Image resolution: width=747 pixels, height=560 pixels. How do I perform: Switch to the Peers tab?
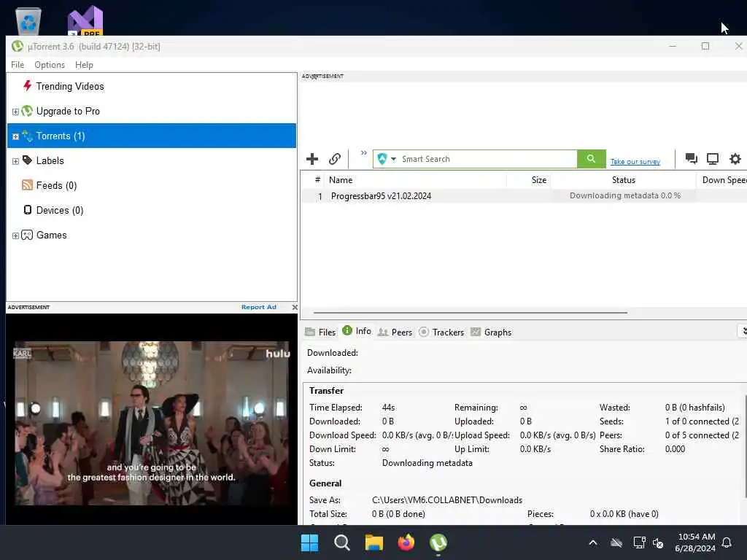click(395, 332)
